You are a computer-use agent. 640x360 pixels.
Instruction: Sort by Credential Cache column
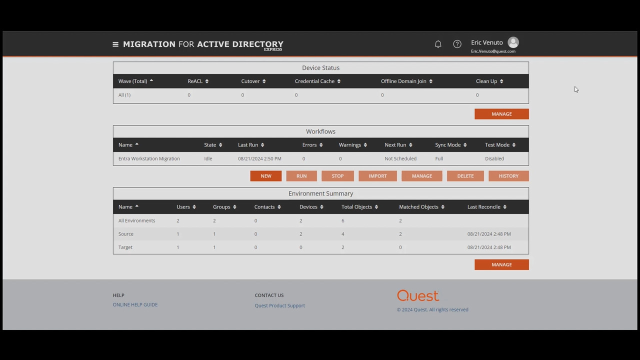coord(318,81)
